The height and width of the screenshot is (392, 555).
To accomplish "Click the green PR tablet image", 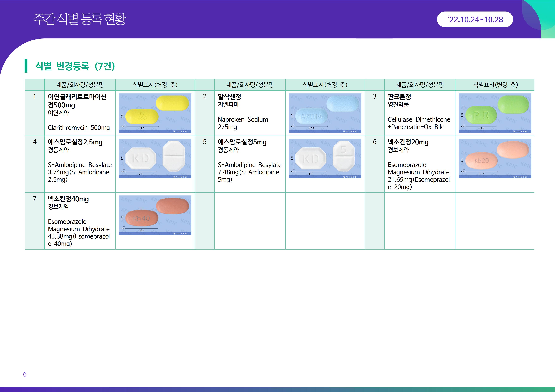I will [495, 113].
